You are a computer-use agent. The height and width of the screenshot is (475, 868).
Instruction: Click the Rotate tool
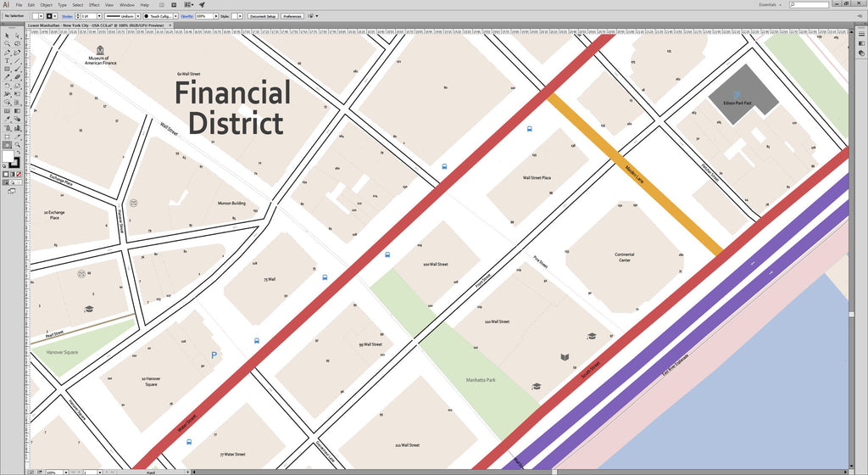7,85
